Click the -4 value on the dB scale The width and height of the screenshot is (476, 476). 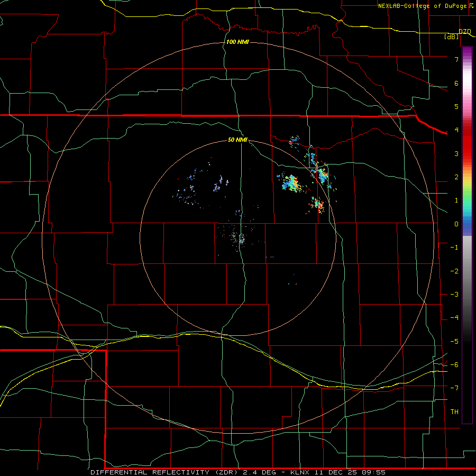click(454, 318)
